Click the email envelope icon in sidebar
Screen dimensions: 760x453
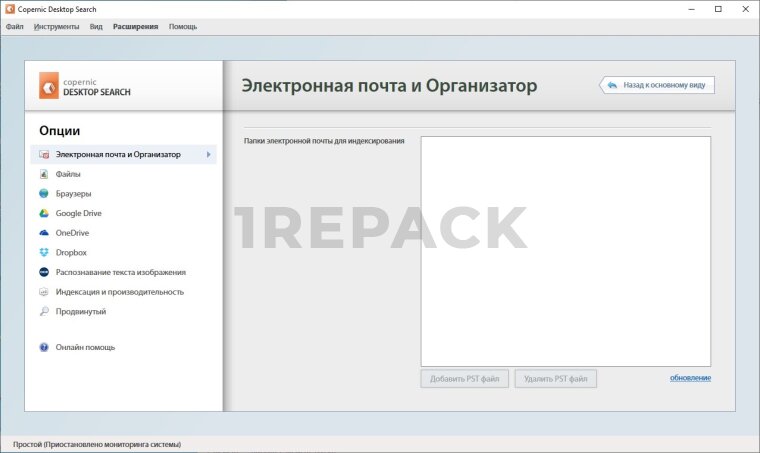[x=44, y=155]
